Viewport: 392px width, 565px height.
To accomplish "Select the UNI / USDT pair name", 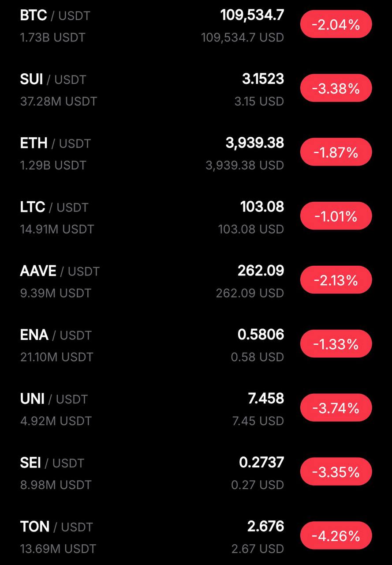I will [54, 399].
